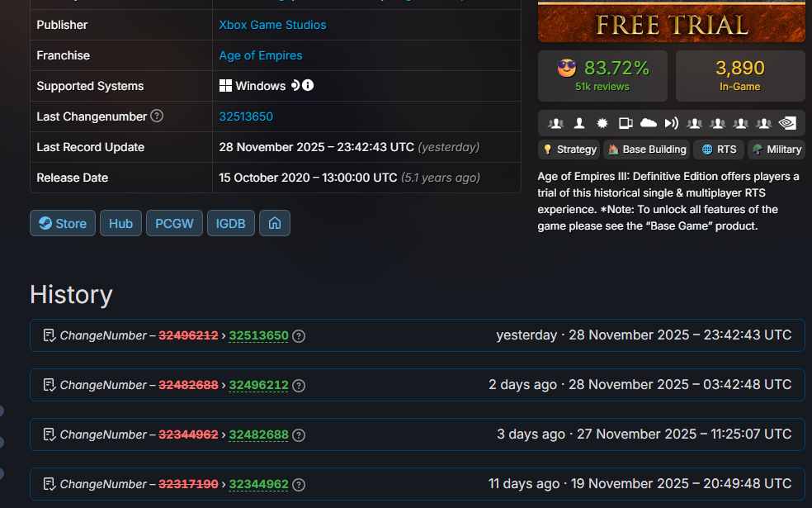Click help icon after changenumber 32513650 in History
The height and width of the screenshot is (508, 812).
(x=299, y=336)
